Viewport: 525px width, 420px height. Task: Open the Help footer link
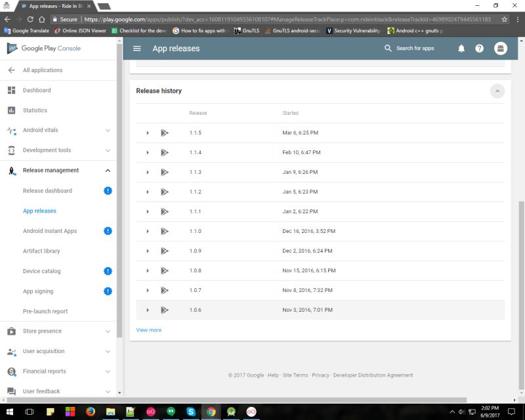[273, 375]
